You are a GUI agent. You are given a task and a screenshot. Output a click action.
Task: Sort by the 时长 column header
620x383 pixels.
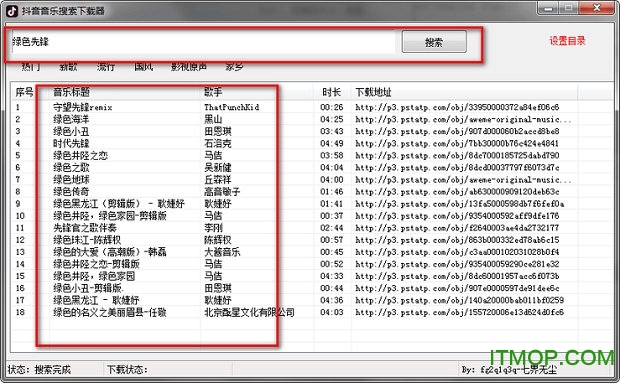(332, 92)
